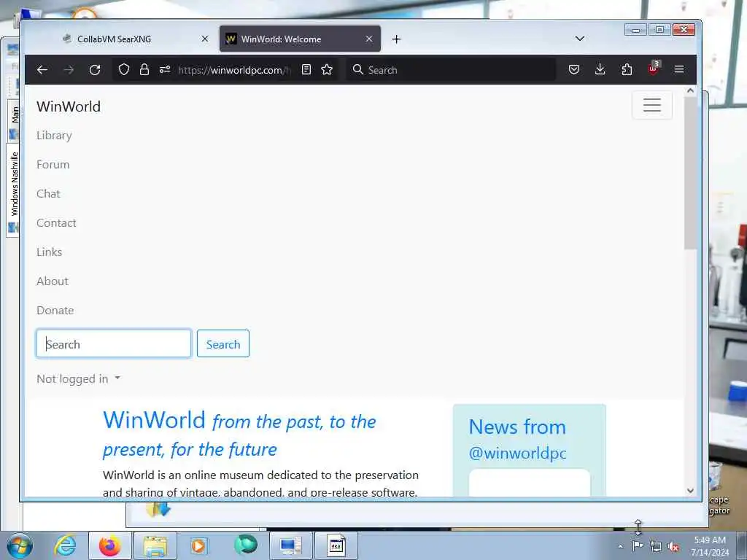
Task: Close the WinWorld: Welcome tab
Action: point(369,39)
